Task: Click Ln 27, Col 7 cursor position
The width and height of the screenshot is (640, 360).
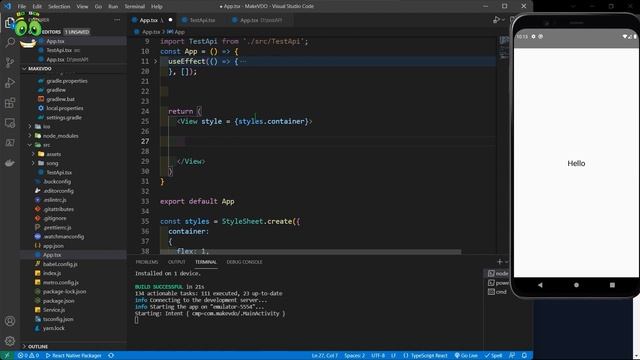Action: pyautogui.click(x=324, y=356)
